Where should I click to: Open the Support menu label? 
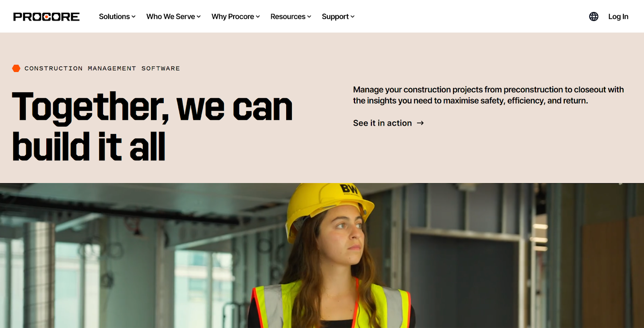(335, 17)
